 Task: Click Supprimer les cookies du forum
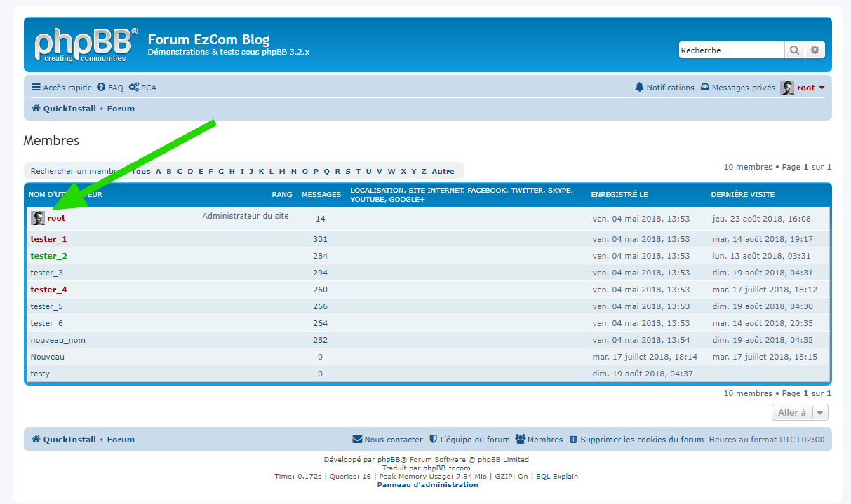[x=636, y=440]
